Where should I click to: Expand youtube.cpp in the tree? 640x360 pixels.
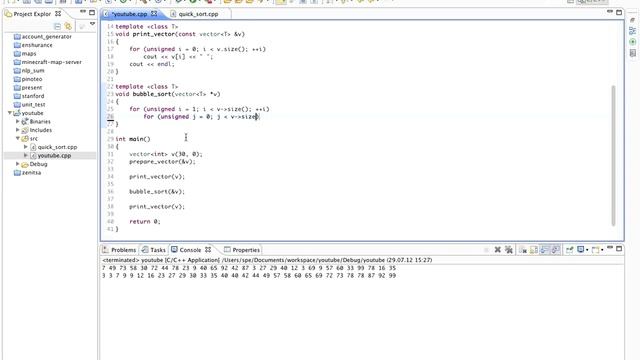pyautogui.click(x=26, y=156)
